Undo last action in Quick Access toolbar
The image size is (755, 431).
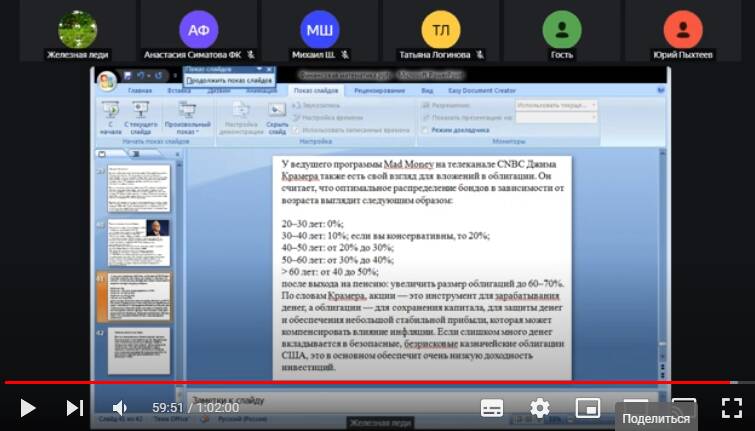pos(141,76)
